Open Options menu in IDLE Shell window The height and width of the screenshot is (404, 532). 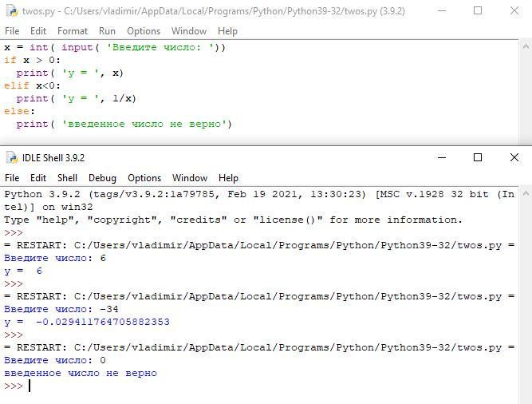[144, 178]
